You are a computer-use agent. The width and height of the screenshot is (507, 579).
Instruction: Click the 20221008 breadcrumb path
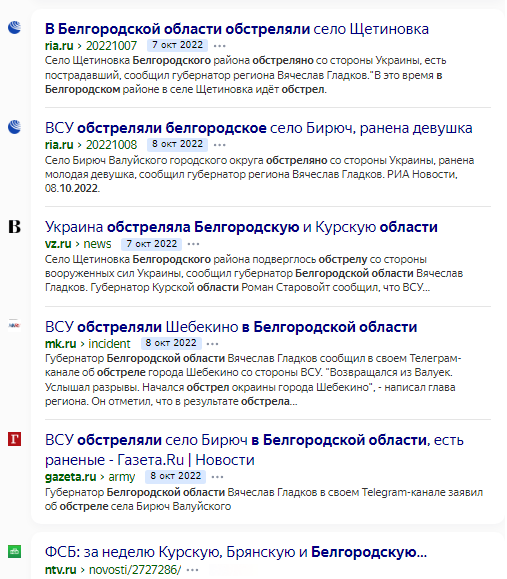pos(111,145)
